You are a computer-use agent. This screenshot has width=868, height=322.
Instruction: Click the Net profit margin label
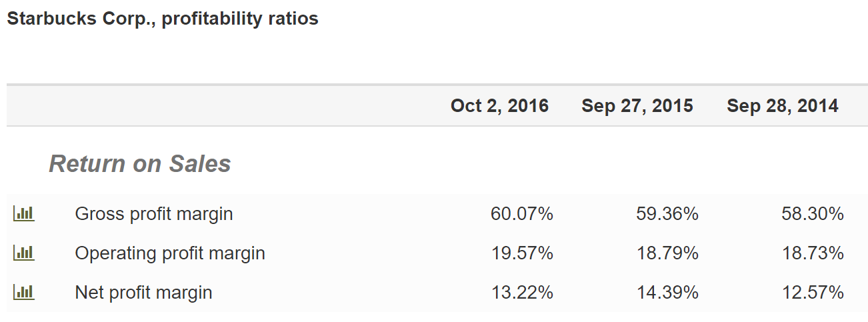click(143, 292)
